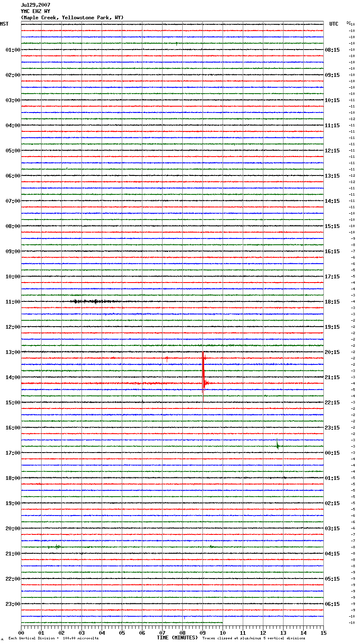Screen dimensions: 357x644
Task: Select the 11:15 UTC time label
Action: pos(332,126)
